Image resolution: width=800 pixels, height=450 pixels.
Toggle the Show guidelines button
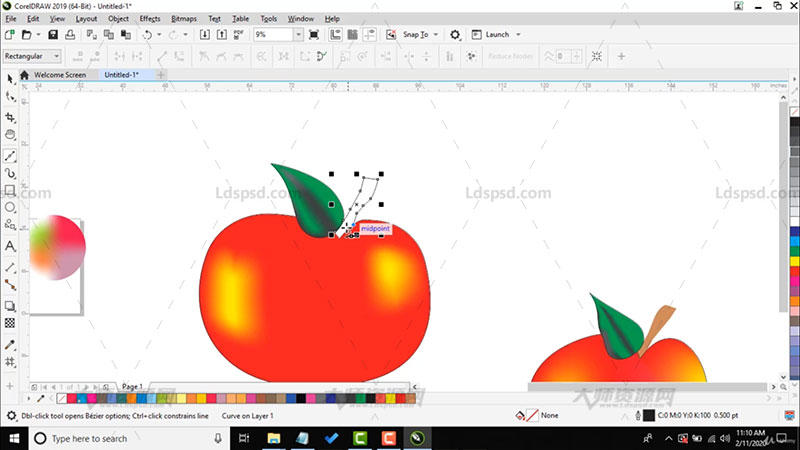369,35
